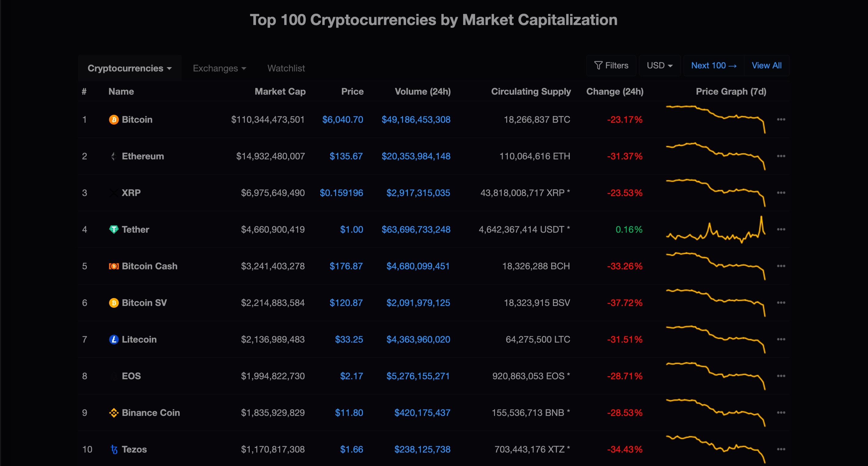Sort by Change (24h) column header

click(615, 91)
